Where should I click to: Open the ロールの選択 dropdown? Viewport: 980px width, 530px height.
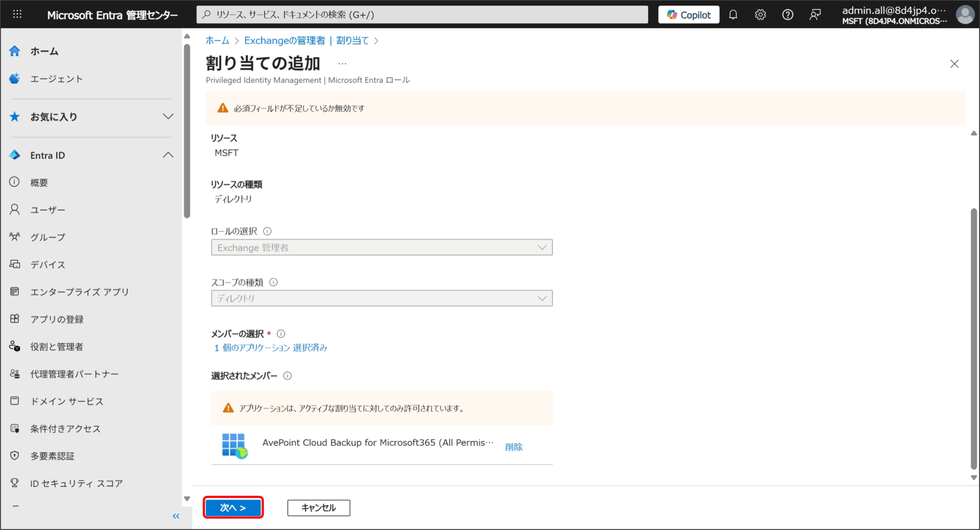coord(381,248)
